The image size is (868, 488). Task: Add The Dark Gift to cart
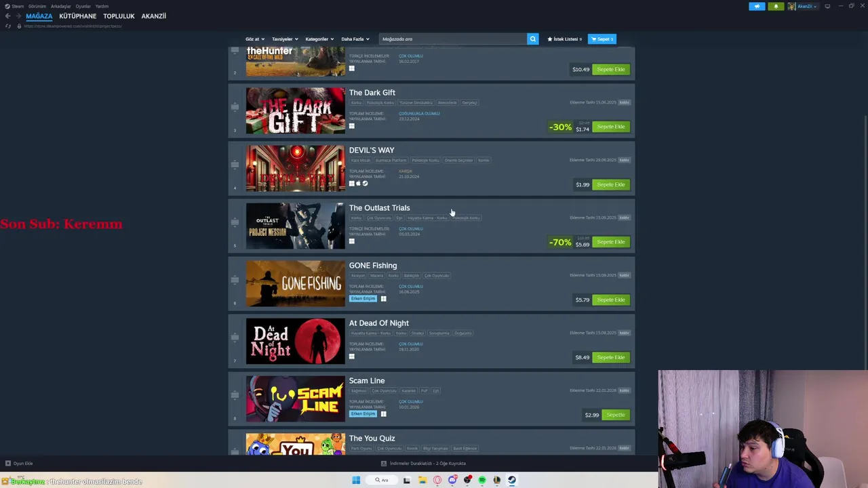click(611, 127)
